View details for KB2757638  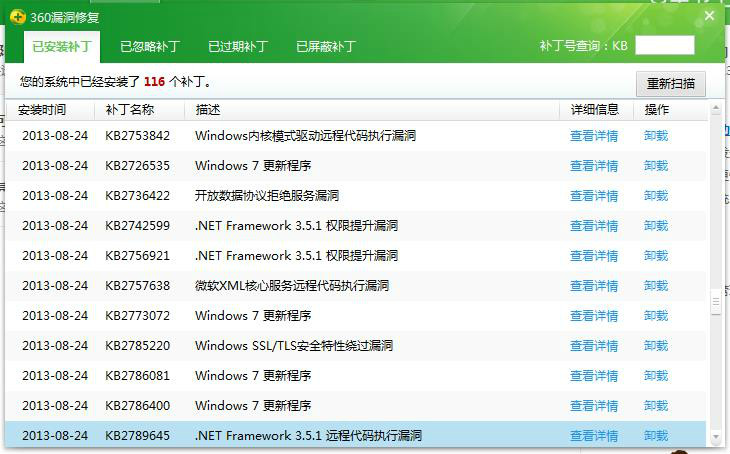point(594,286)
